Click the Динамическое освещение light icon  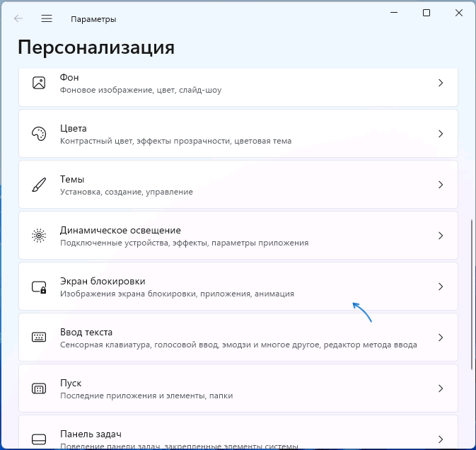pos(39,236)
